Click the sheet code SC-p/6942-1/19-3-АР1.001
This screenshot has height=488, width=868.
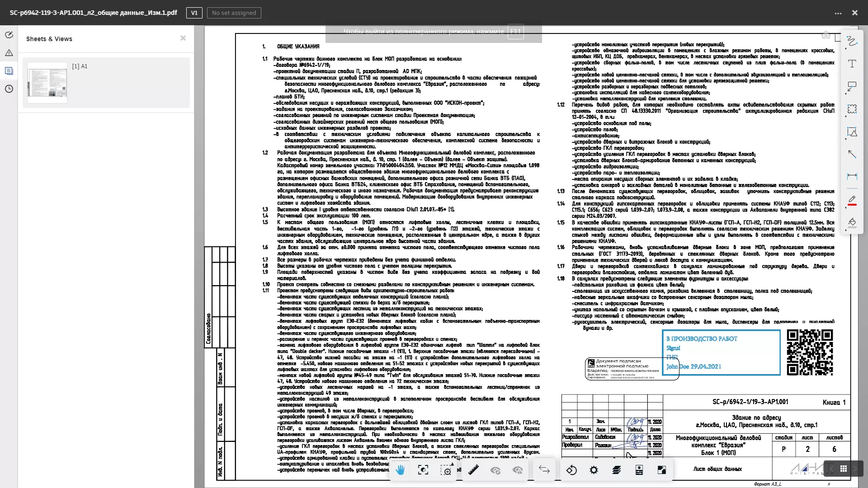coord(750,402)
